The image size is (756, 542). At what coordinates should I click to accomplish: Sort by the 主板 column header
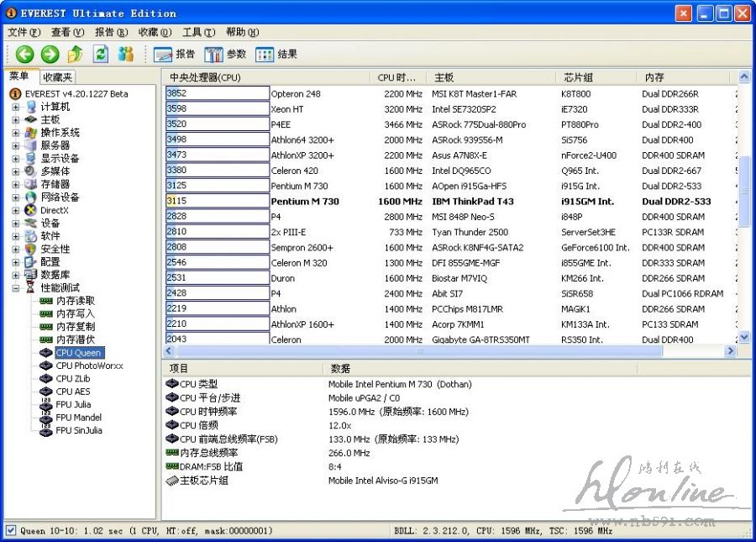coord(491,77)
